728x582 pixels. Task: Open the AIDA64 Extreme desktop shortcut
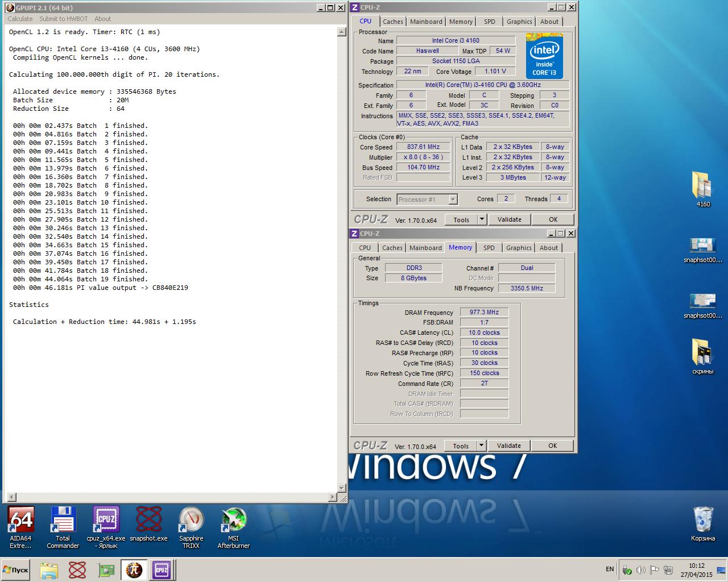point(21,527)
